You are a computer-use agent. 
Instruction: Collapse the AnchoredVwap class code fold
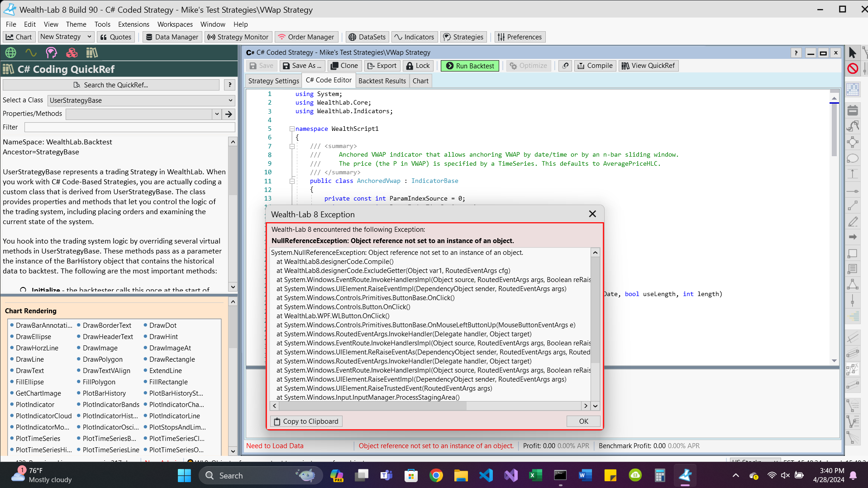[x=292, y=181]
